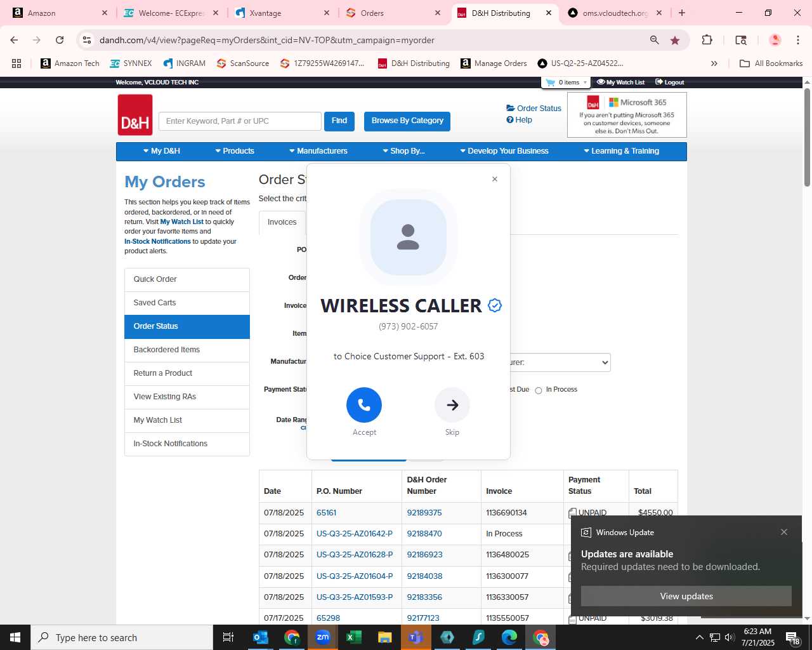Open Zoom from the taskbar
This screenshot has width=812, height=650.
(323, 637)
